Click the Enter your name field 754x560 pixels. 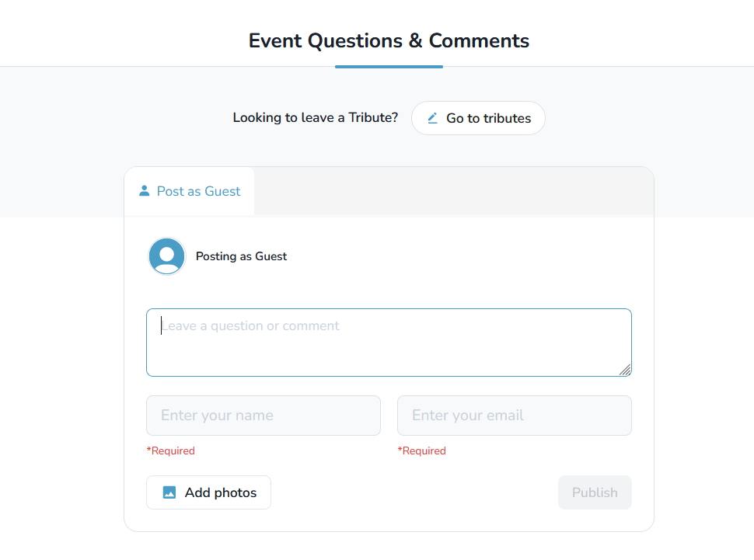point(264,416)
